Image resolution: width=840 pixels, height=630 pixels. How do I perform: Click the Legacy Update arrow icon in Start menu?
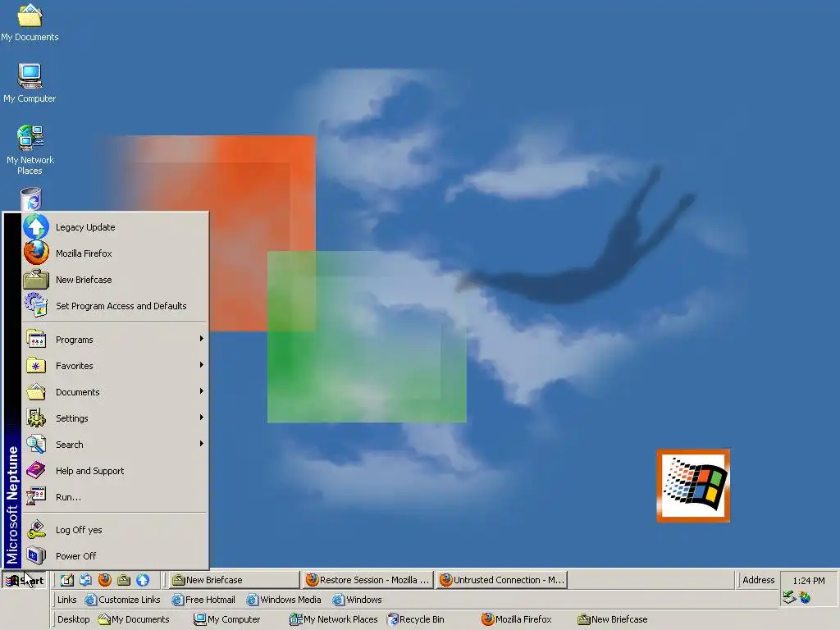click(36, 226)
